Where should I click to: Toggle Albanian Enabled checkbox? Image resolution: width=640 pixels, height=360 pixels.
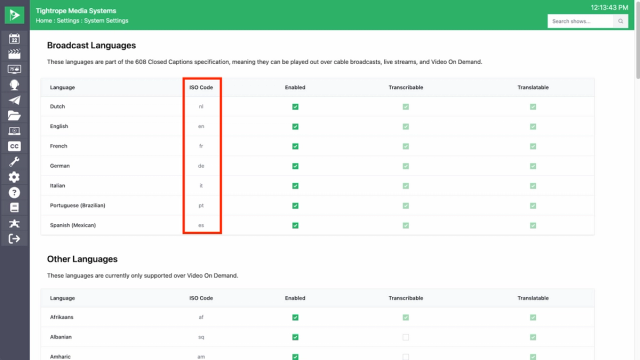[x=295, y=337]
